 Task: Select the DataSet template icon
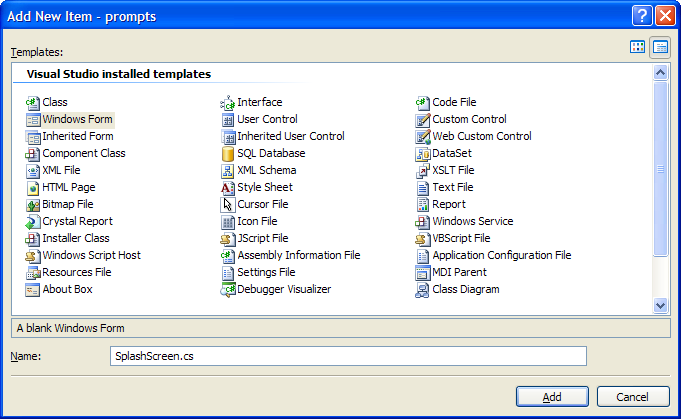(x=422, y=154)
